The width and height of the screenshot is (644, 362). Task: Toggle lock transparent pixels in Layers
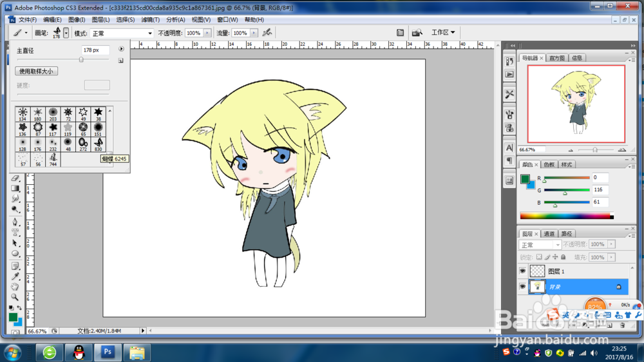click(539, 257)
